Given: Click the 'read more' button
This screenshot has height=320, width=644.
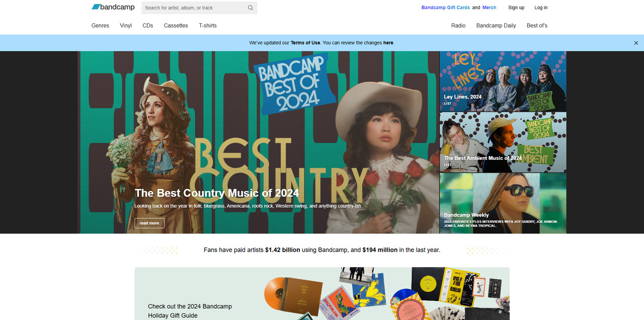Looking at the screenshot, I should tap(149, 223).
